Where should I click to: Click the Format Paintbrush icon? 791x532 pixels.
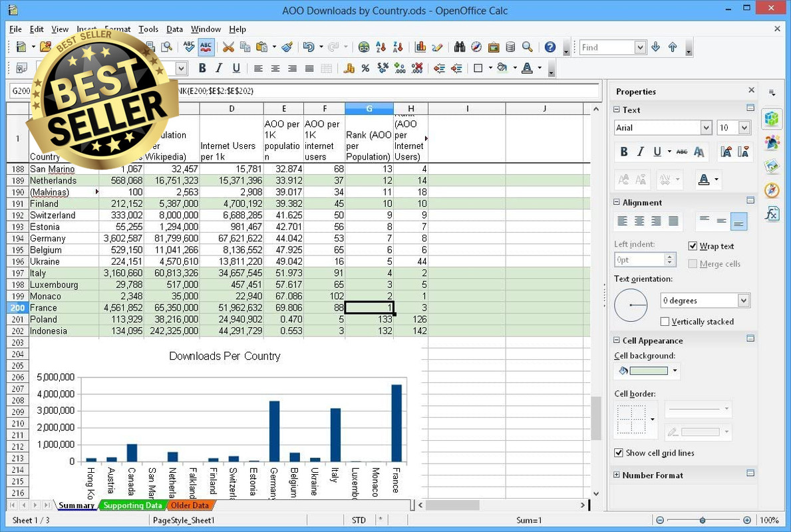(287, 47)
